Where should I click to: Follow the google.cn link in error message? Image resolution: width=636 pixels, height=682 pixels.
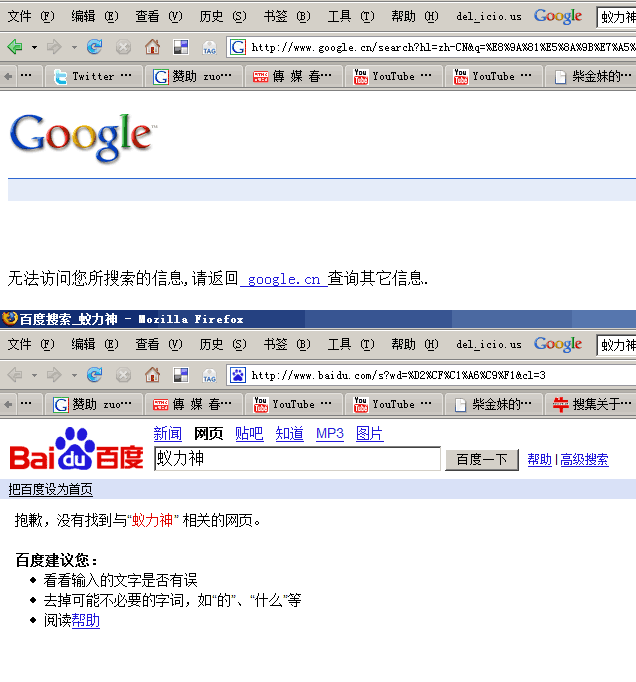(x=284, y=279)
